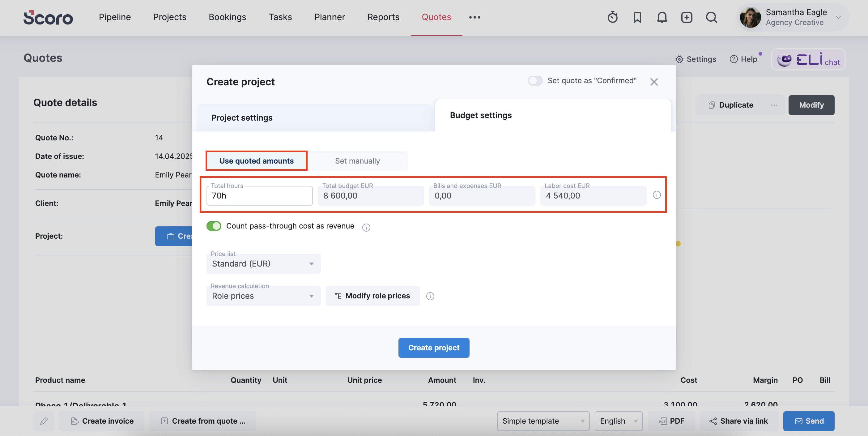Open Pipeline in top navigation
868x436 pixels.
coord(115,17)
